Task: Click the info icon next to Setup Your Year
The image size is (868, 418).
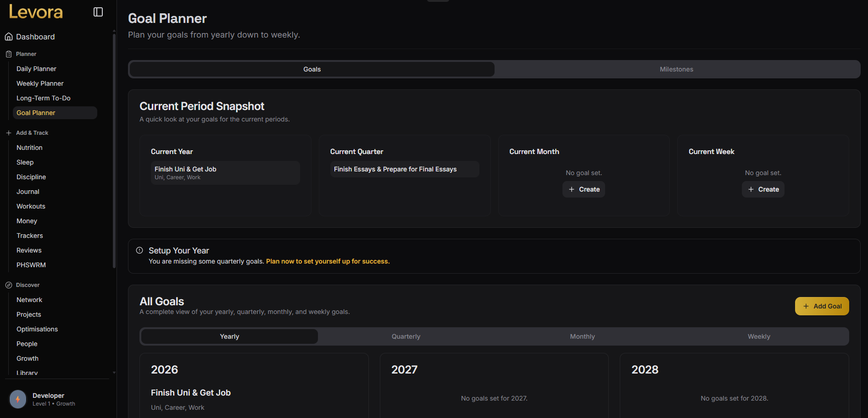Action: [x=139, y=250]
